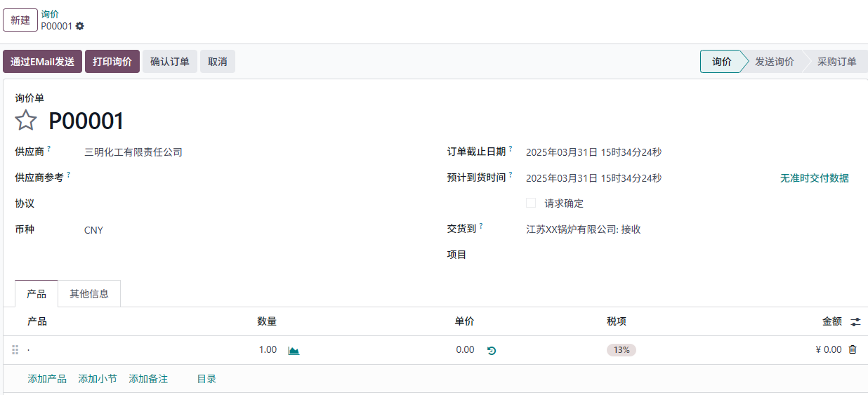Grab the drag handle on product row
Image resolution: width=868 pixels, height=395 pixels.
(15, 350)
